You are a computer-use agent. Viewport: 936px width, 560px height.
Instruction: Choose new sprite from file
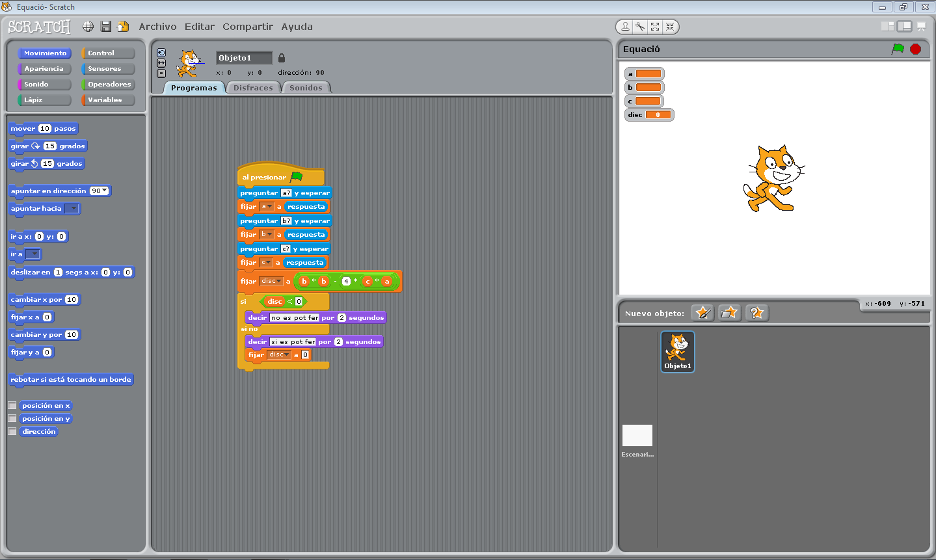tap(729, 313)
